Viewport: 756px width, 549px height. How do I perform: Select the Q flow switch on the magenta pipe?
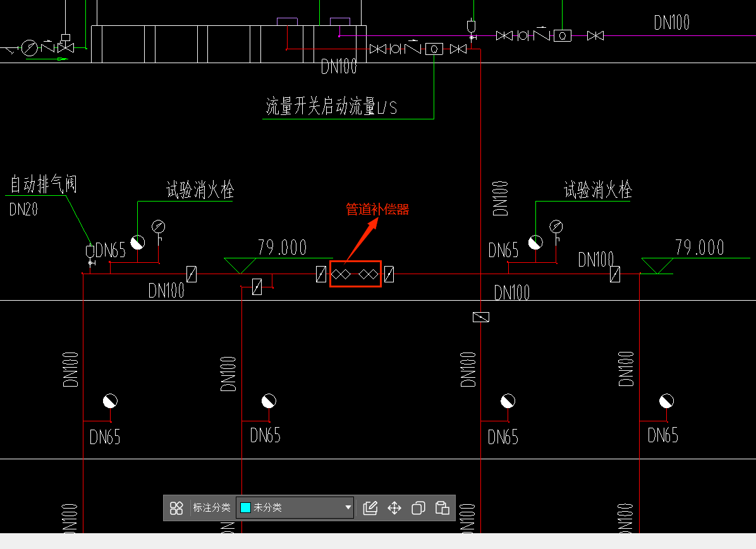(x=562, y=35)
